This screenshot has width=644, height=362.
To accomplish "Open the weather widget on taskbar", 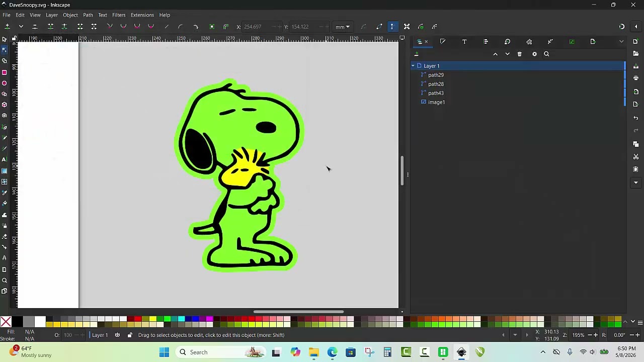I will 31,352.
